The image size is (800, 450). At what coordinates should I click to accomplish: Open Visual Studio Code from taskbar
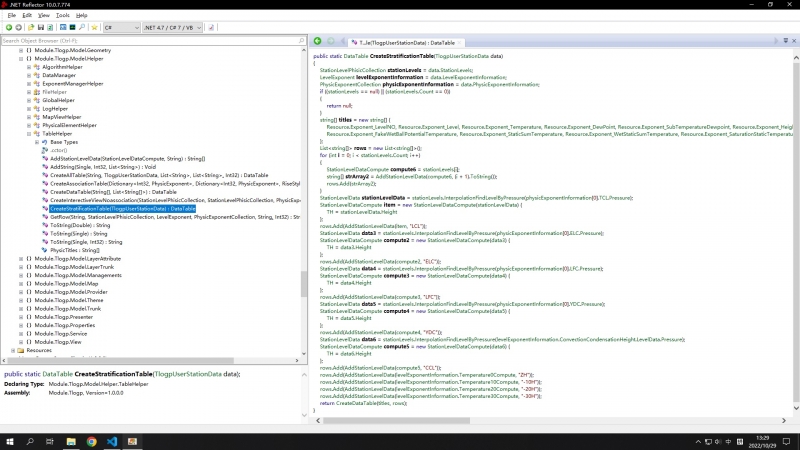coord(112,441)
